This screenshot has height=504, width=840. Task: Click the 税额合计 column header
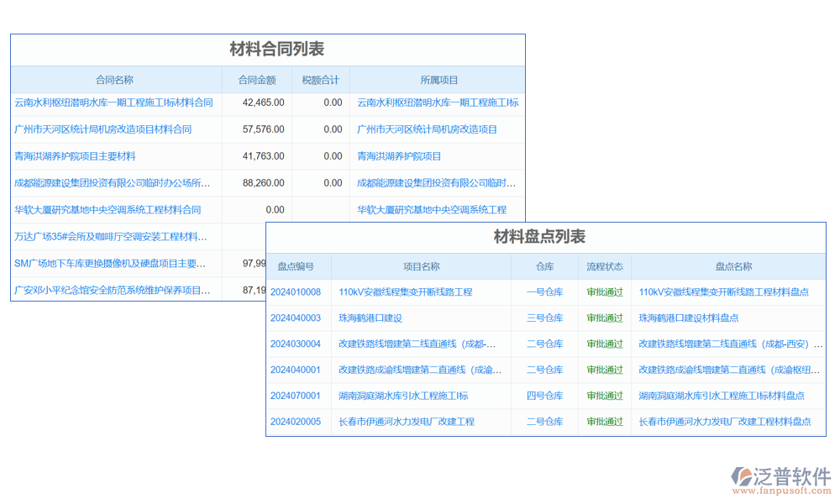tap(321, 80)
